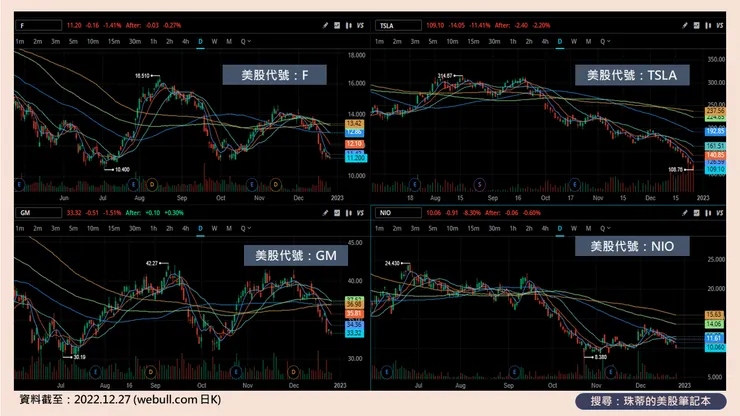The width and height of the screenshot is (740, 416).
Task: Select the 4h interval on NIO chart
Action: point(545,229)
